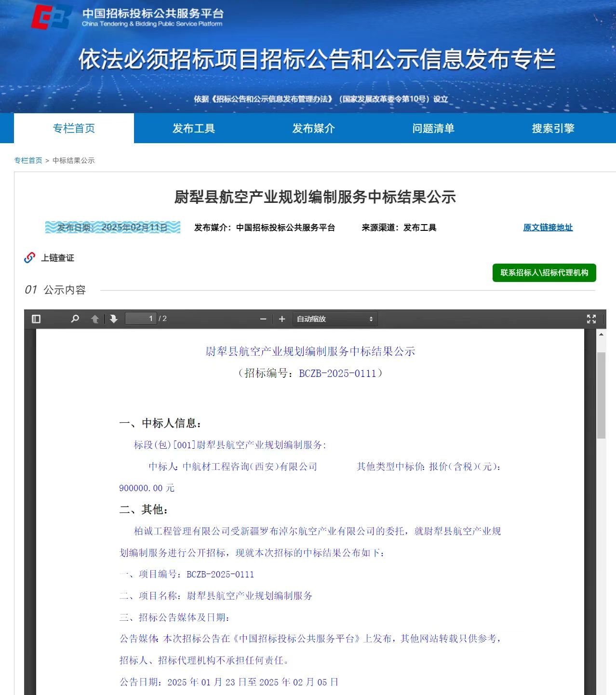
Task: Click the PDF line 项目编号：BCZB-2025-0111
Action: (187, 575)
